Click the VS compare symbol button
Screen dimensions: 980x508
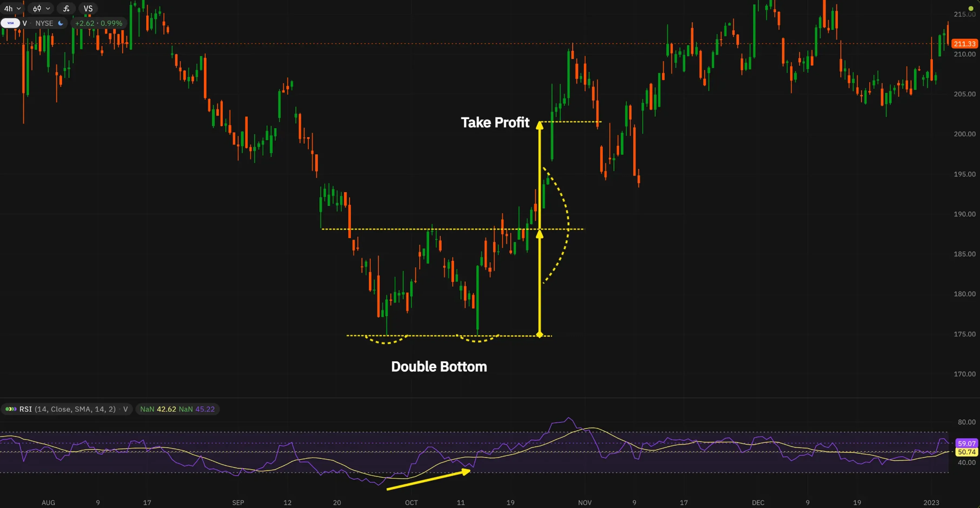[88, 8]
